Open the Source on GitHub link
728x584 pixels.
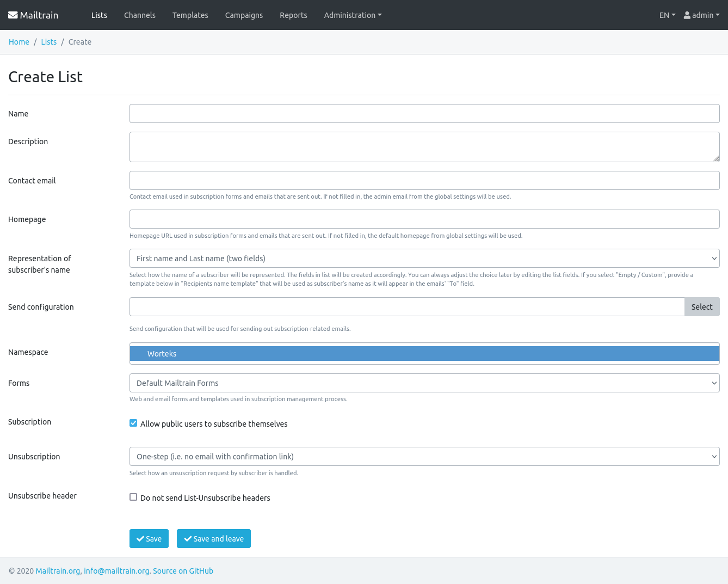[x=183, y=571]
